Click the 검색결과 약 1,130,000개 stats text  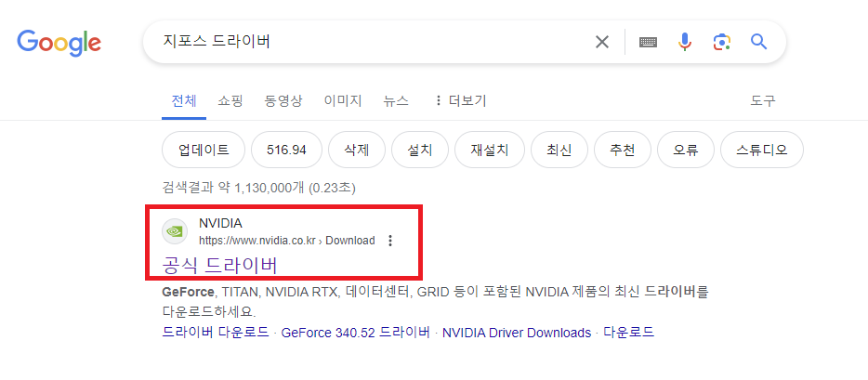tap(258, 188)
